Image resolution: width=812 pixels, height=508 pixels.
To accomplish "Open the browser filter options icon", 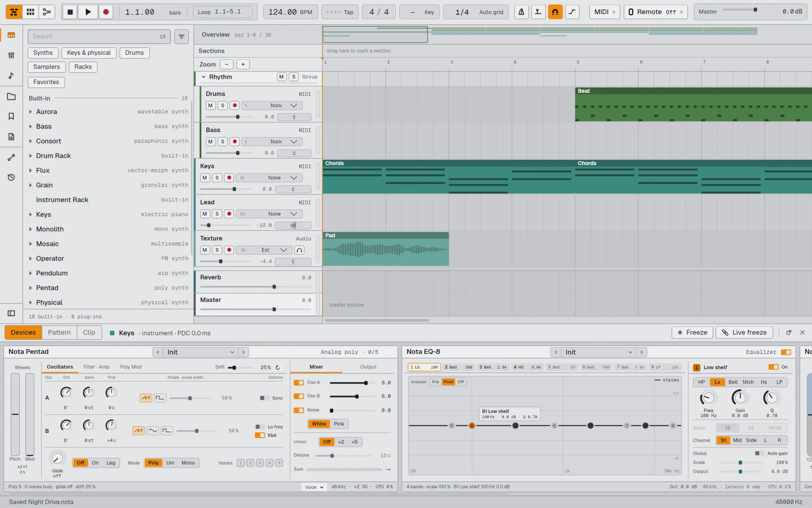I will (x=181, y=37).
